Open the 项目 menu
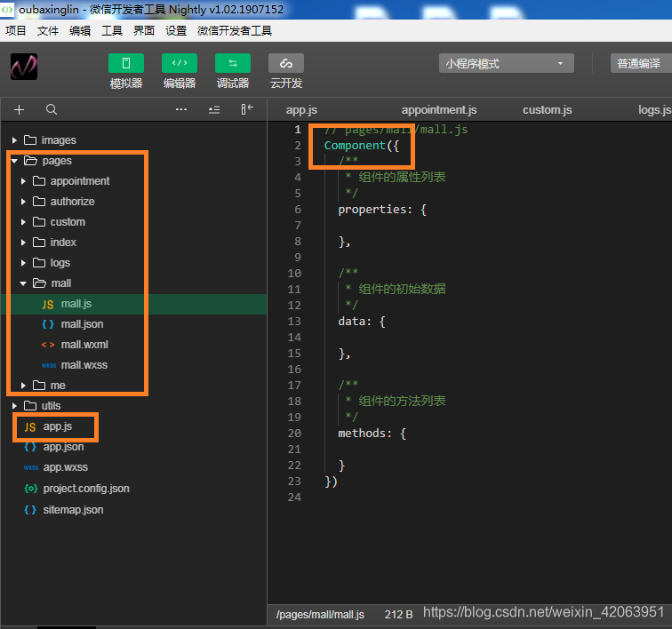 click(x=16, y=31)
